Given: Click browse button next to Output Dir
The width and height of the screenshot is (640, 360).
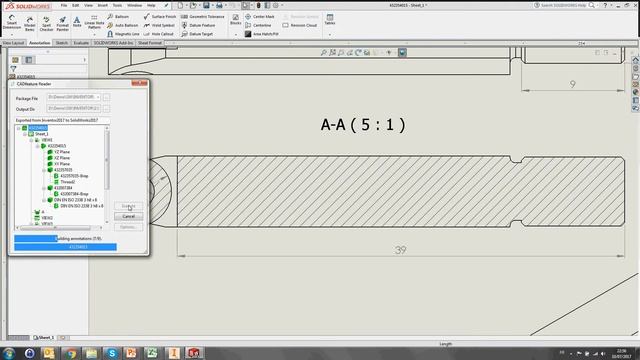Looking at the screenshot, I should [x=106, y=109].
